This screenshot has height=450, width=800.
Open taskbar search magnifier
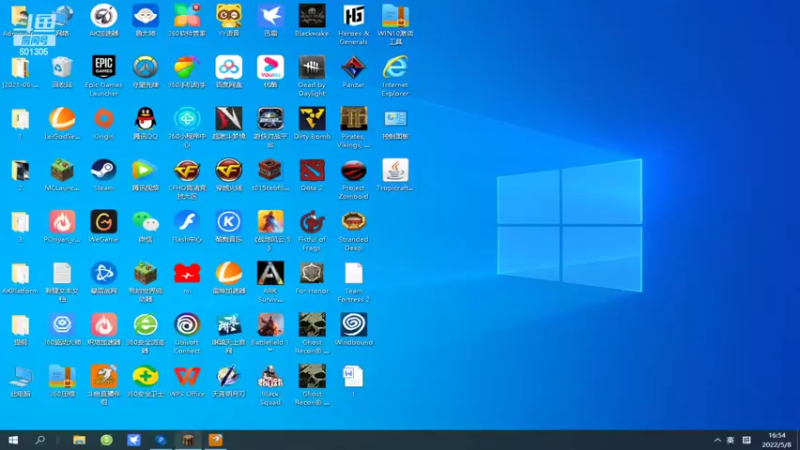[40, 440]
